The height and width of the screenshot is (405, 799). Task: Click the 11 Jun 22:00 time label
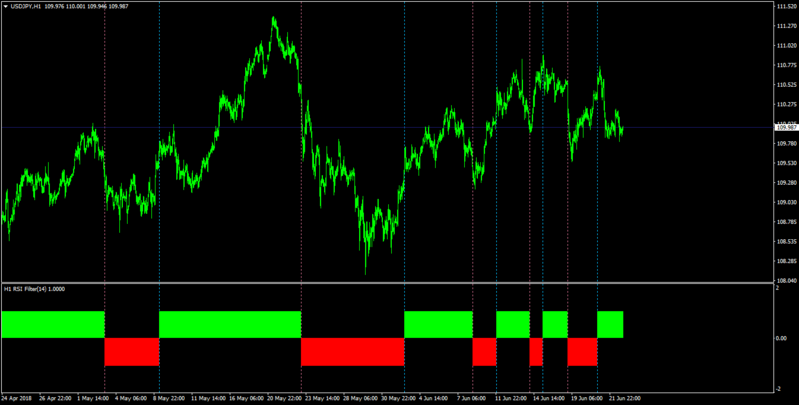click(512, 398)
